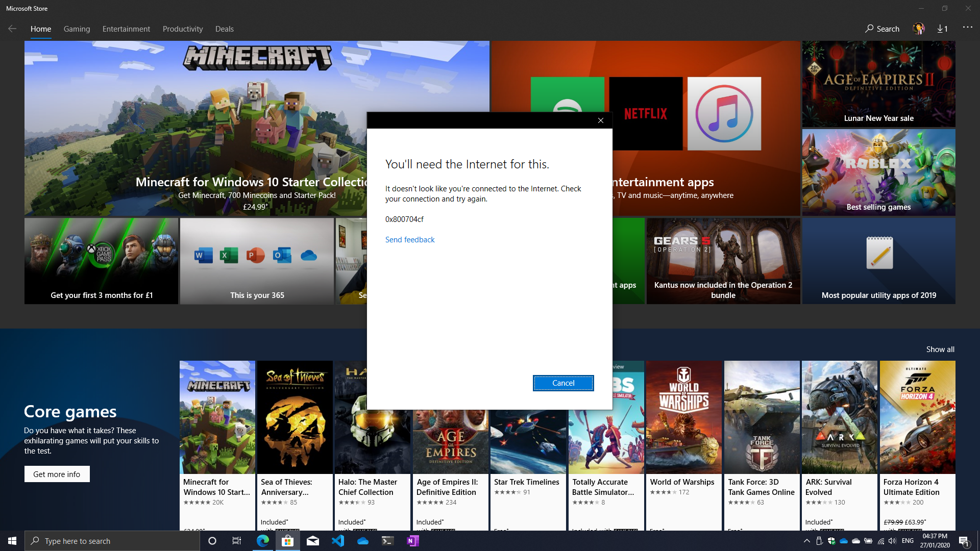Open the Action Center notifications icon
The image size is (980, 551).
964,541
